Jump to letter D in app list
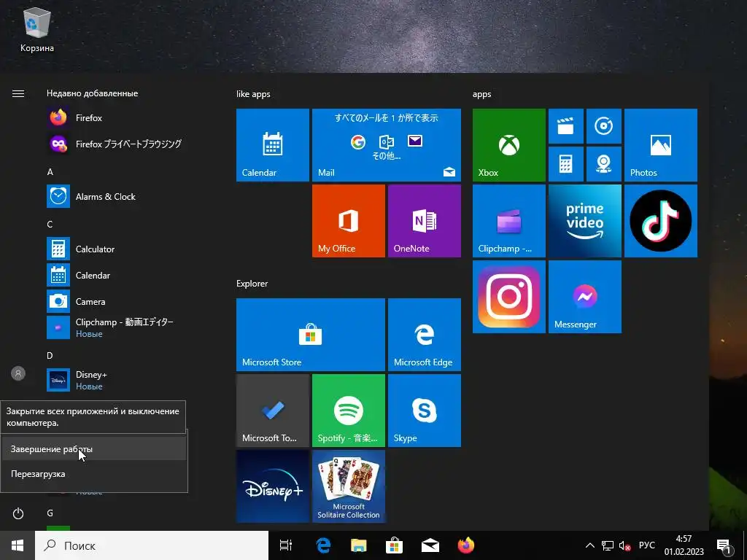The image size is (747, 560). pos(50,355)
